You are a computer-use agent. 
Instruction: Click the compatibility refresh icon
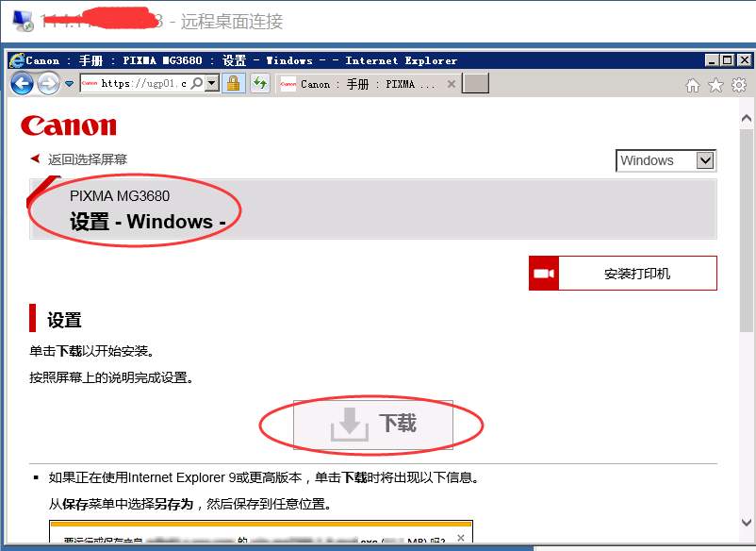click(260, 83)
